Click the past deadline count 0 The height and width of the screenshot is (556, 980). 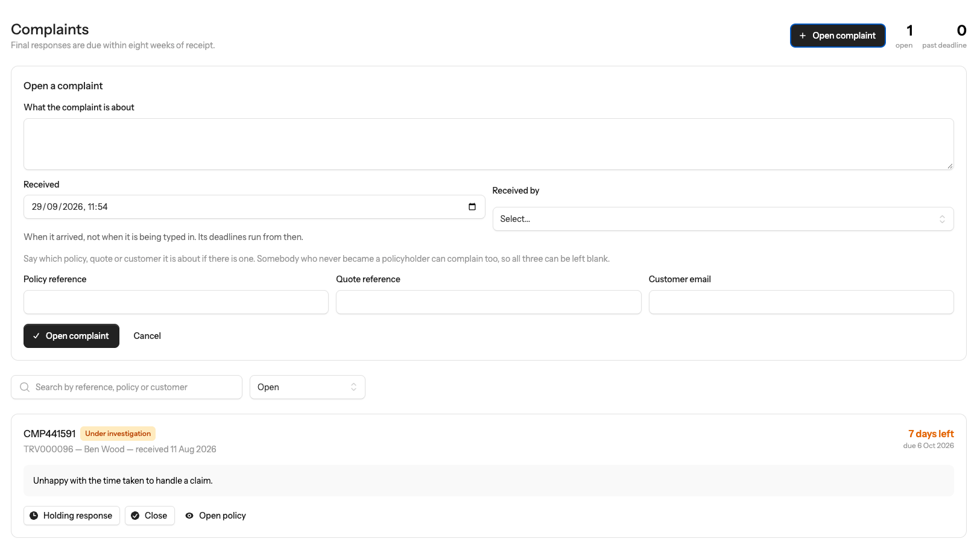[961, 30]
